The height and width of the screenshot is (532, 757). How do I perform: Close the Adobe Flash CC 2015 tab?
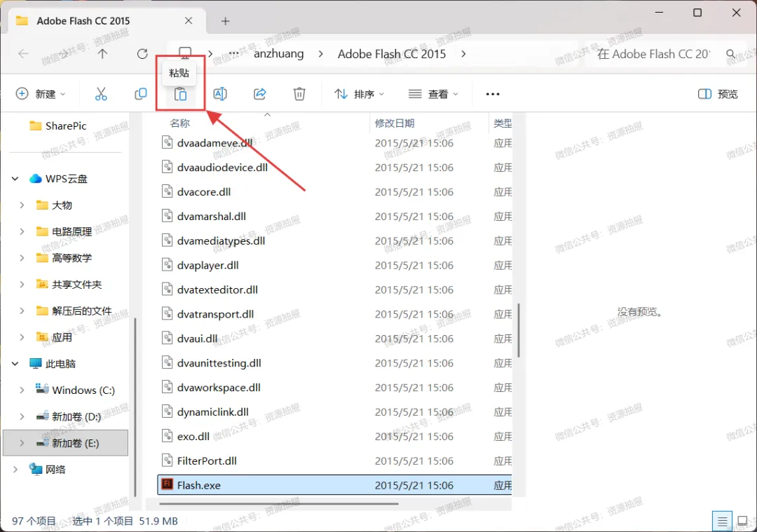click(189, 21)
